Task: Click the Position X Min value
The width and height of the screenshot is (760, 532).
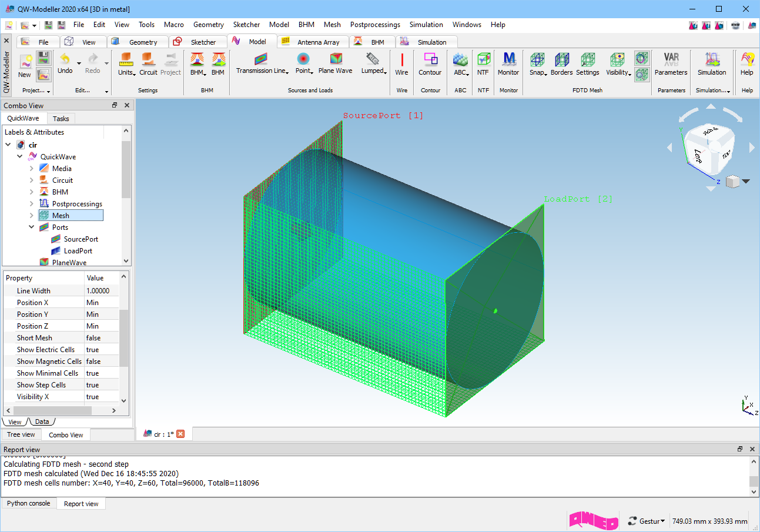Action: 102,303
